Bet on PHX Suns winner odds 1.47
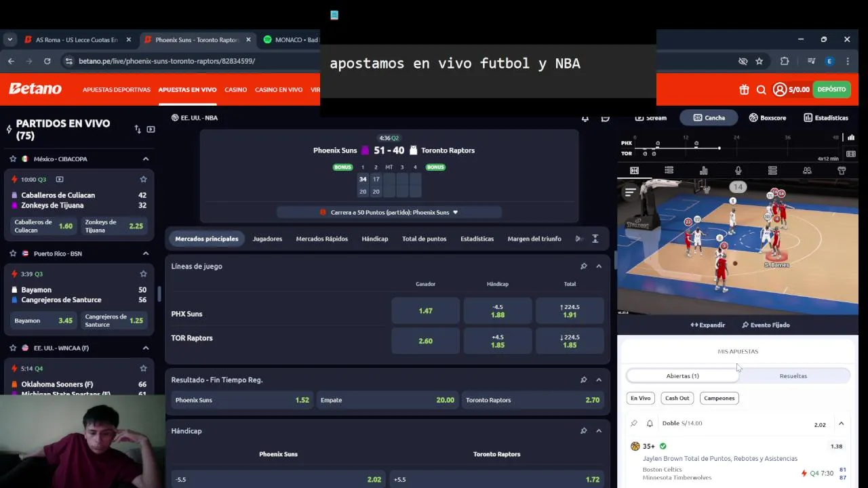 pyautogui.click(x=425, y=311)
